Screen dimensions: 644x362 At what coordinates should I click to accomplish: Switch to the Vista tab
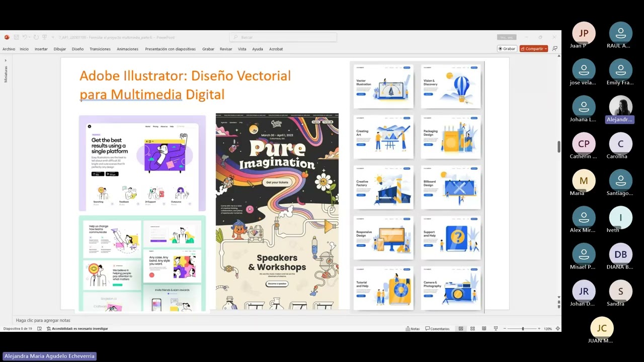tap(242, 49)
